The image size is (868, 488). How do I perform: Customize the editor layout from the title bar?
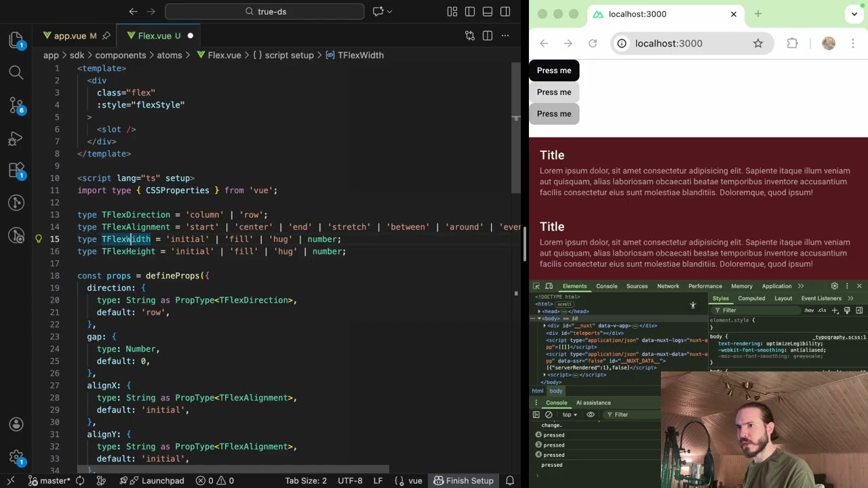pyautogui.click(x=452, y=12)
